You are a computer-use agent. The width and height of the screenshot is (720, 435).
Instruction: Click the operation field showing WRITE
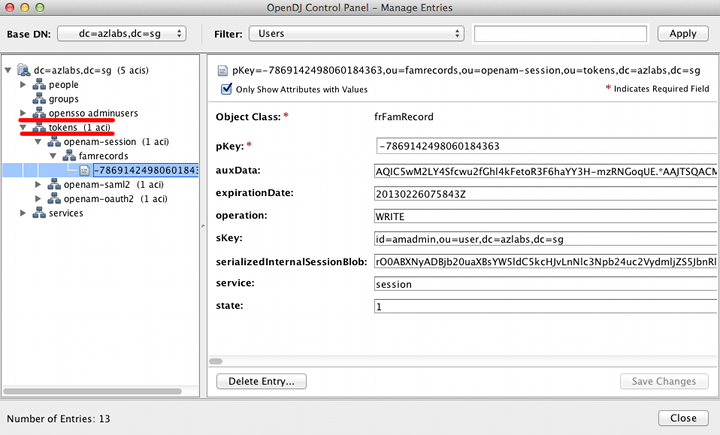click(x=546, y=216)
